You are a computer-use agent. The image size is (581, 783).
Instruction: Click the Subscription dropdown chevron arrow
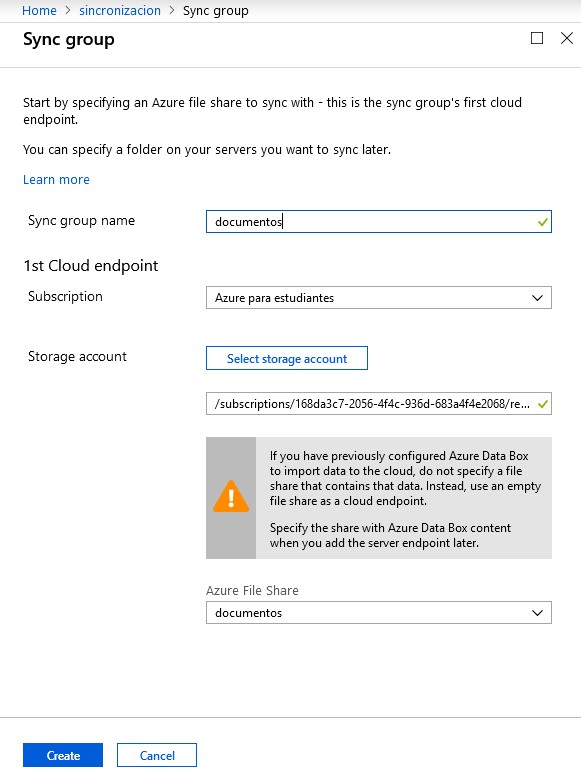(538, 298)
